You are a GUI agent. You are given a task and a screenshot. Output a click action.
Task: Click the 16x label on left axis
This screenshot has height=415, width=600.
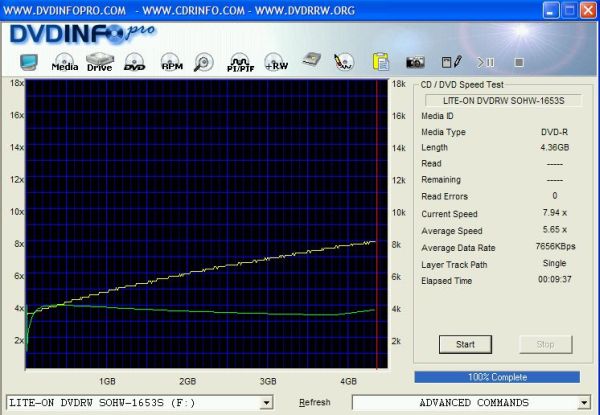(x=17, y=115)
